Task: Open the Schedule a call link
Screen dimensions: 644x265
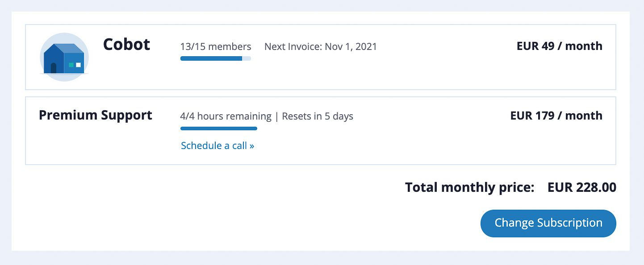Action: coord(217,146)
